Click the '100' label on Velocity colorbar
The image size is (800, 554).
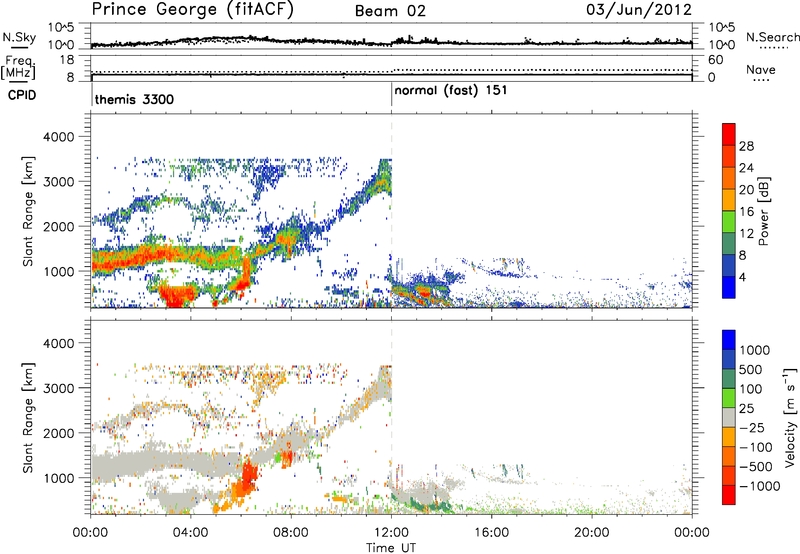pos(750,389)
